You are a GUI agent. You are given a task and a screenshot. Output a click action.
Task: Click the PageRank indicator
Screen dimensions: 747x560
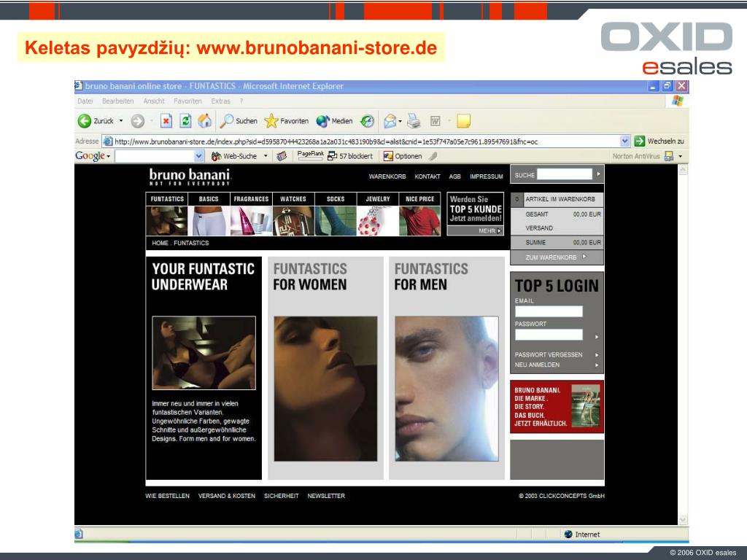(311, 155)
